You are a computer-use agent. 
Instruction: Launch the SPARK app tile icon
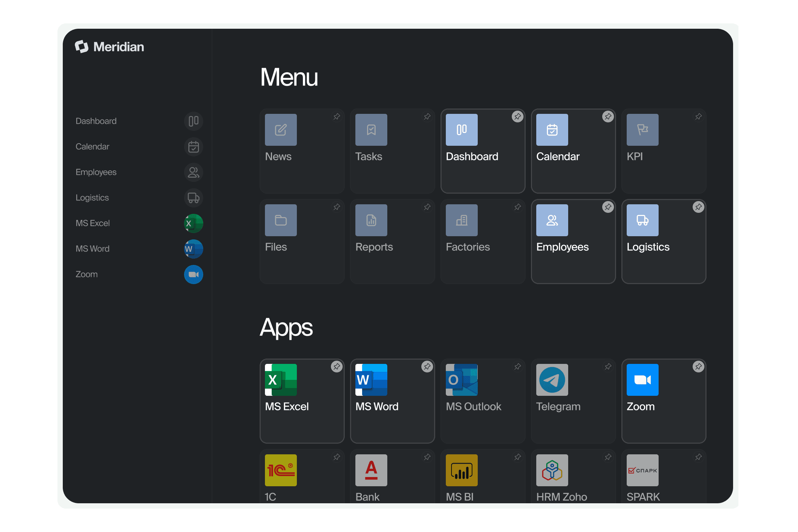pos(643,470)
